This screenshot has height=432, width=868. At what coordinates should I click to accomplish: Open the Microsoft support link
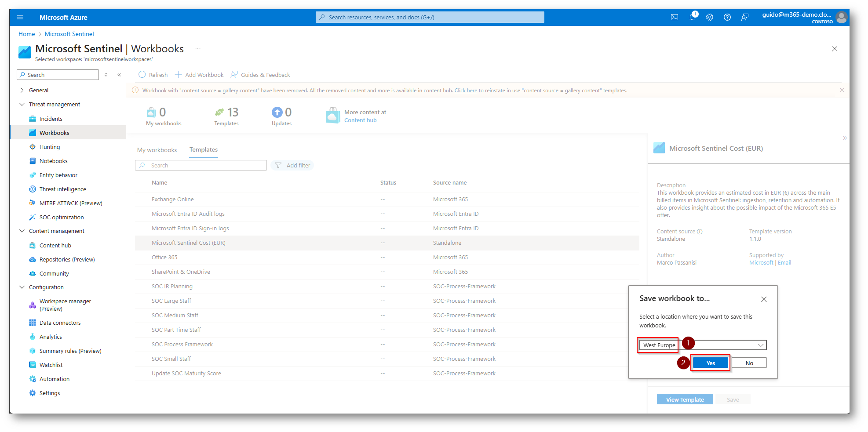pyautogui.click(x=761, y=263)
